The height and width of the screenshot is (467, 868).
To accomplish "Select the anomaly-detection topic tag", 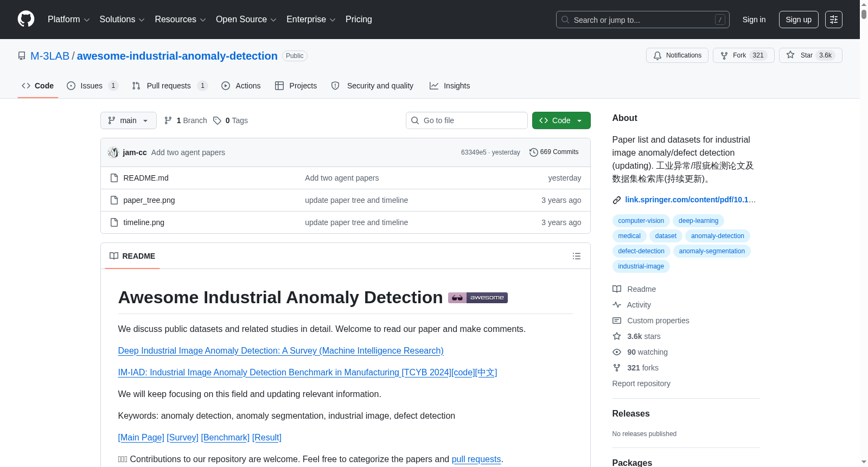I will 718,236.
